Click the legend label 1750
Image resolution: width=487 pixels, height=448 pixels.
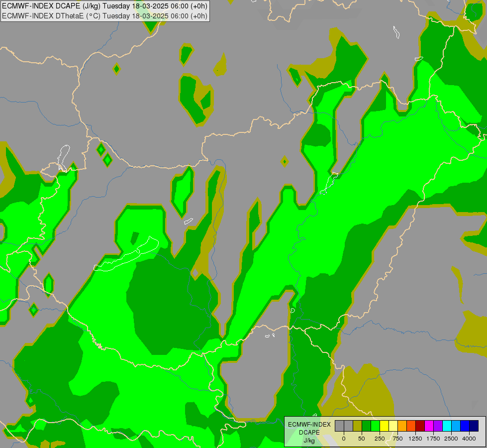click(x=433, y=439)
